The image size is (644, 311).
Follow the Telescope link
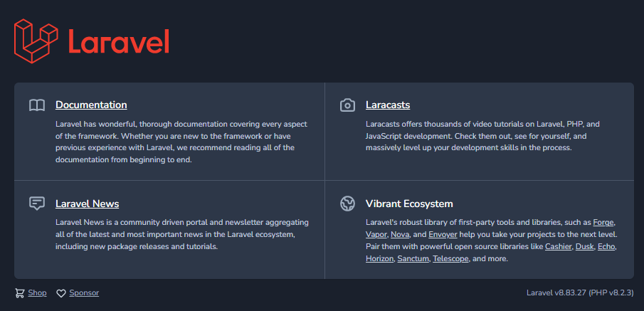coord(450,258)
